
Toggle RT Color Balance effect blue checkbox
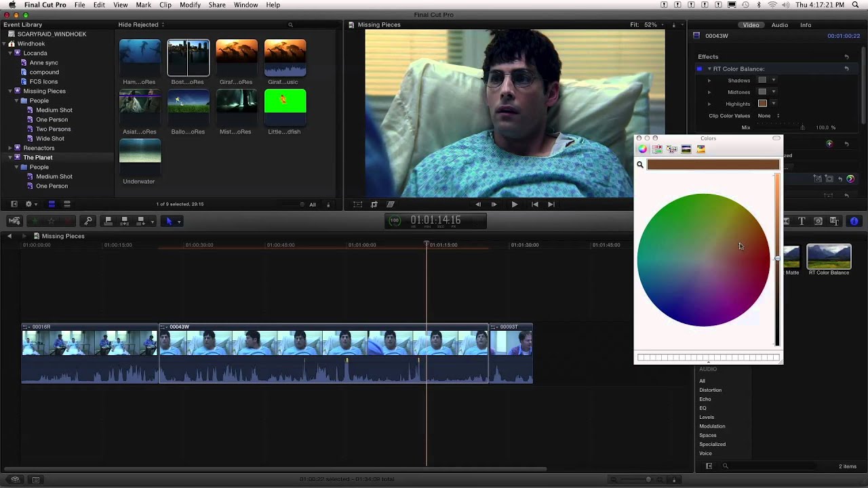(699, 68)
